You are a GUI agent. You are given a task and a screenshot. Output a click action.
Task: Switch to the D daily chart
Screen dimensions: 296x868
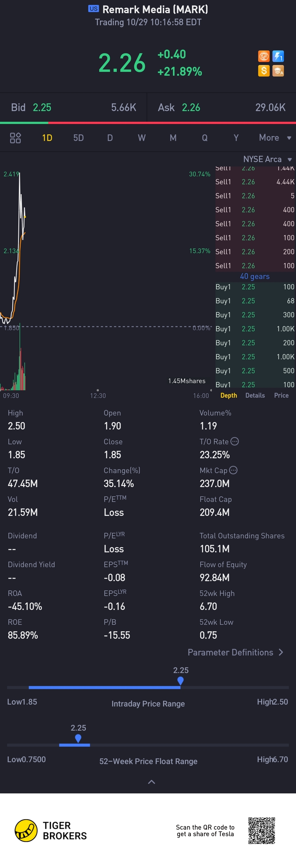point(110,138)
